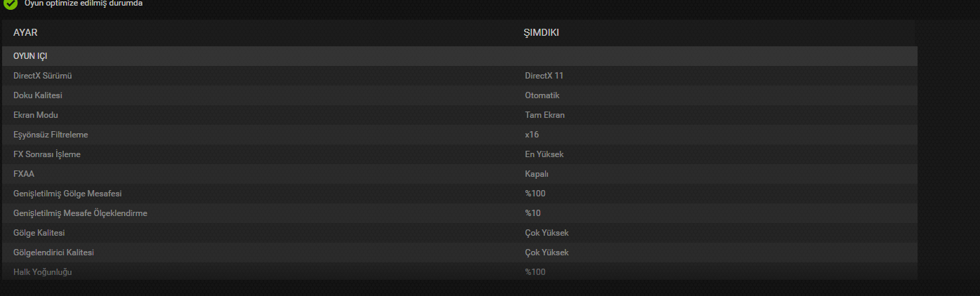Click the Halk Yoğunluğu row
Image resolution: width=980 pixels, height=296 pixels.
459,271
